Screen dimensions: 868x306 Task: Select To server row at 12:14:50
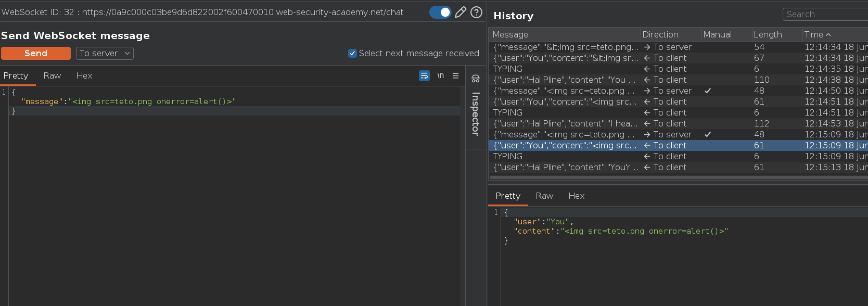[x=678, y=91]
